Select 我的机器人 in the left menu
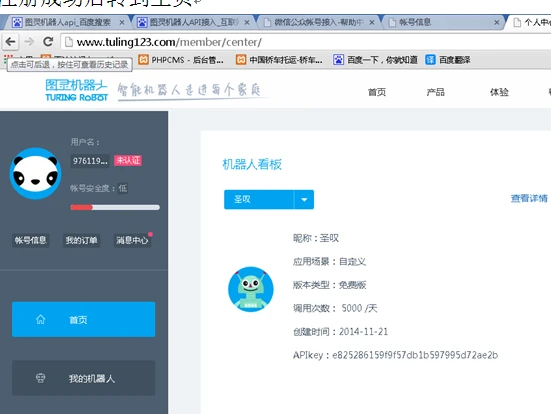The height and width of the screenshot is (414, 551). (x=84, y=378)
